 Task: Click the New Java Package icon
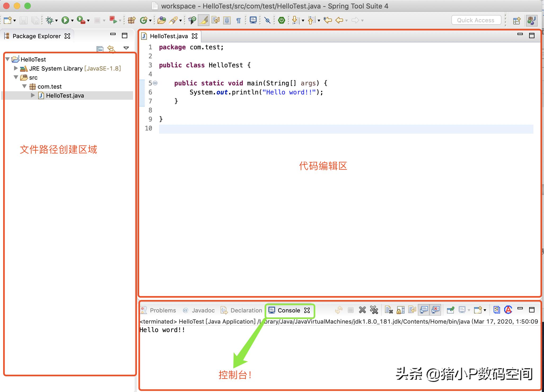(x=131, y=20)
